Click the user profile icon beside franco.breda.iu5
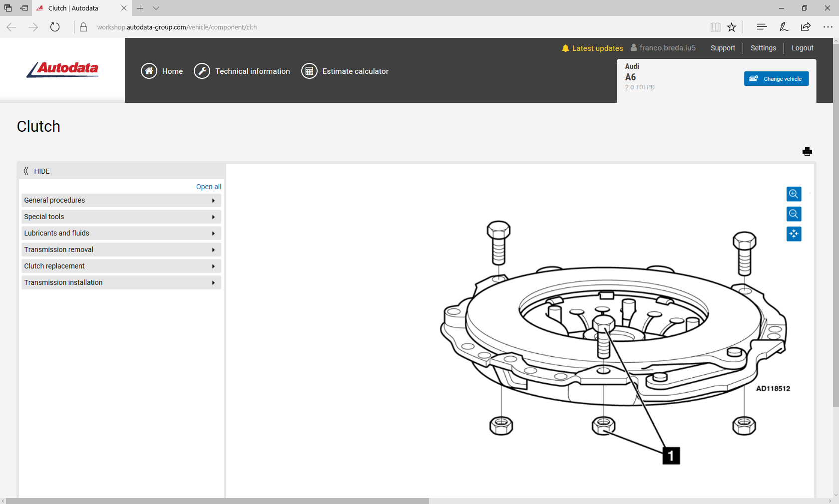 click(634, 47)
